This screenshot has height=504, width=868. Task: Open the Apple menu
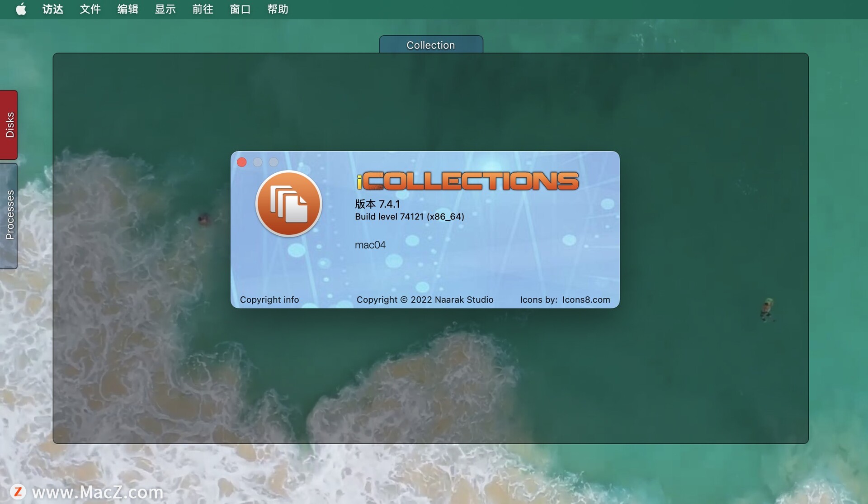(x=21, y=9)
